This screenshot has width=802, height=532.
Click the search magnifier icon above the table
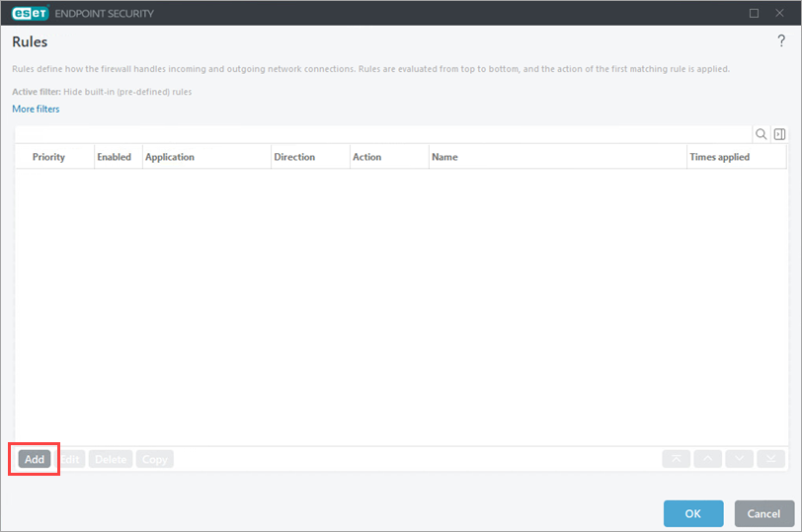(x=761, y=134)
